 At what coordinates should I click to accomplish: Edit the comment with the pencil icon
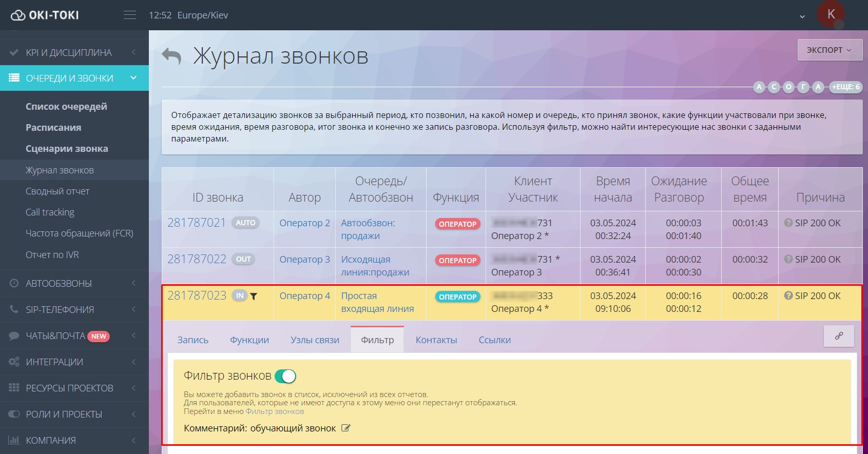point(346,428)
